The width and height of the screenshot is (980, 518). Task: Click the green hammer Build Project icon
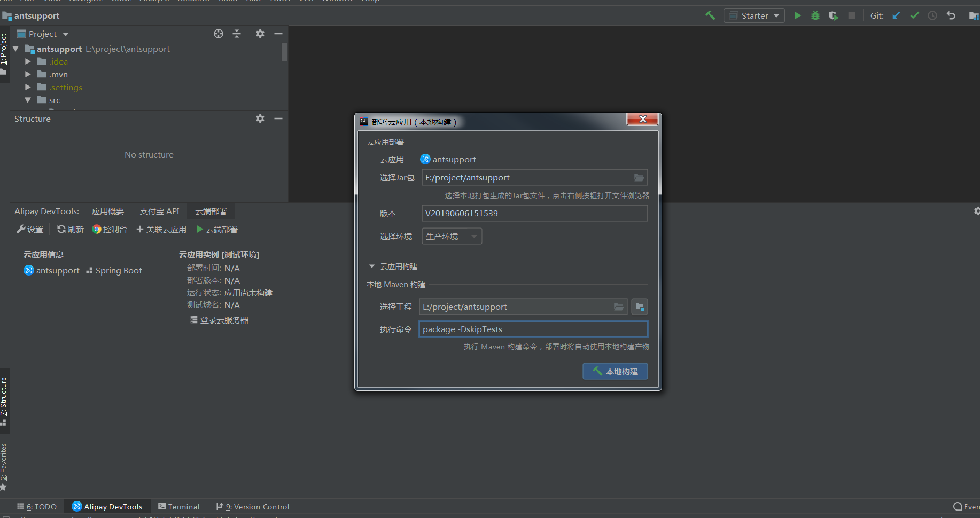(x=710, y=15)
